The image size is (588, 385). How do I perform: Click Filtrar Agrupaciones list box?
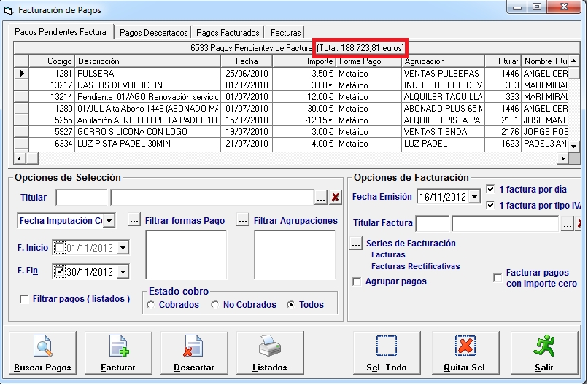pyautogui.click(x=295, y=254)
